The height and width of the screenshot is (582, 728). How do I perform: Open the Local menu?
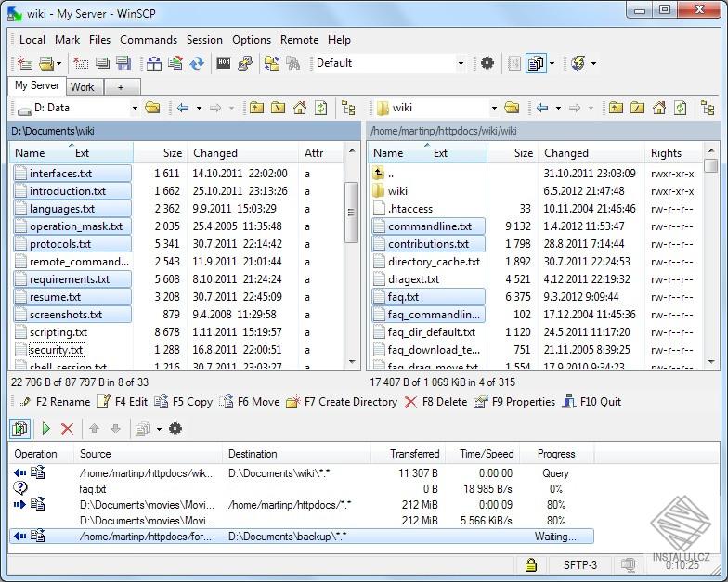click(32, 40)
